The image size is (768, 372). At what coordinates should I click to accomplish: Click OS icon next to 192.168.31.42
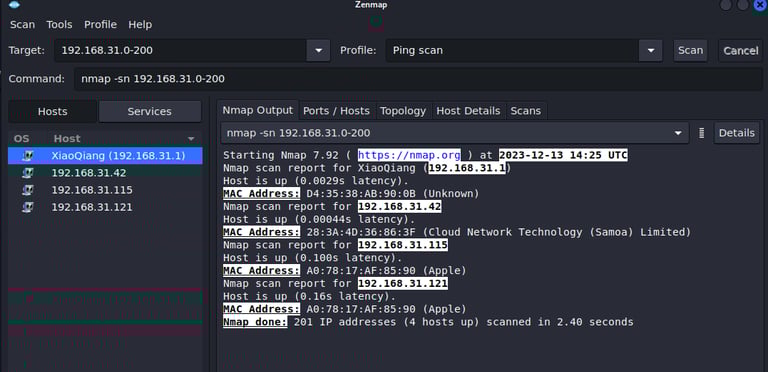coord(28,173)
